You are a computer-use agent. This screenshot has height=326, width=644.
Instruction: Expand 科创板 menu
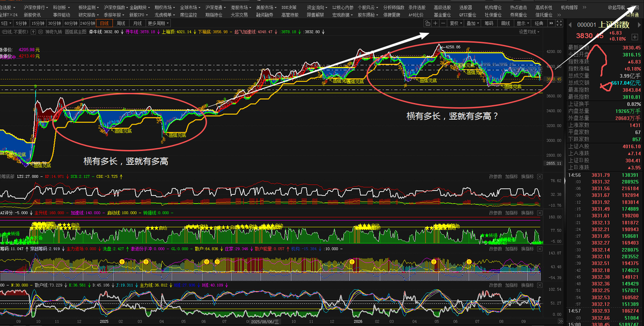pos(62,8)
